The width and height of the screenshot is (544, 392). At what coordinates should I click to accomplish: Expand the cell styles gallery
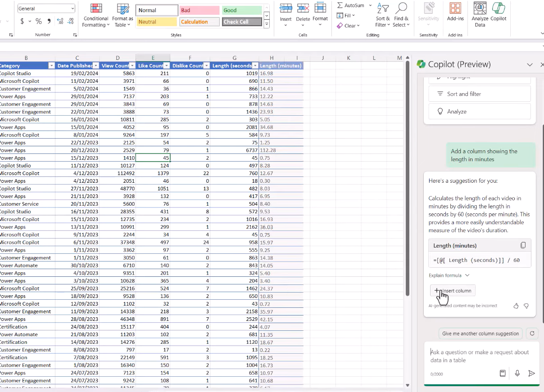tap(267, 24)
